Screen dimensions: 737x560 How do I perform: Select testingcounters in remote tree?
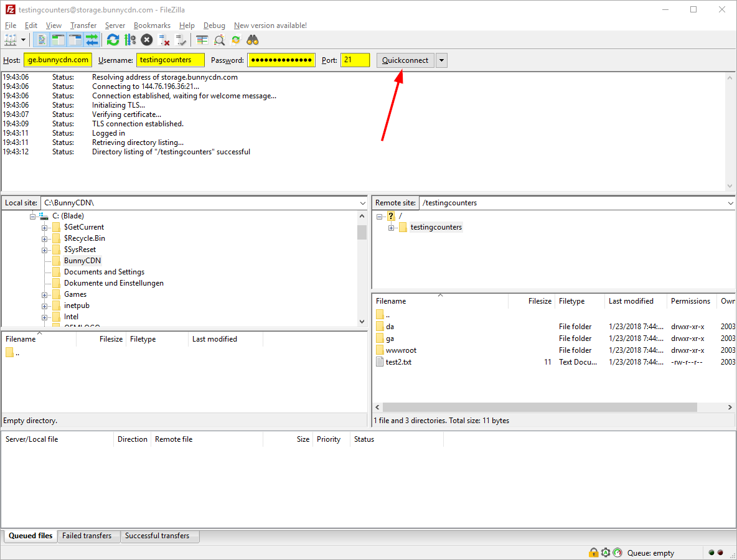point(436,227)
